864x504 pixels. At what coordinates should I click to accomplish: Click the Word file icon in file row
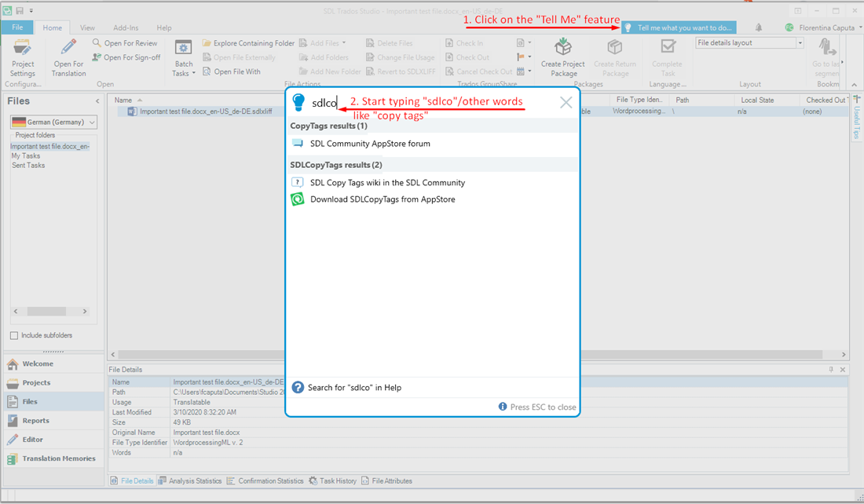[x=132, y=111]
